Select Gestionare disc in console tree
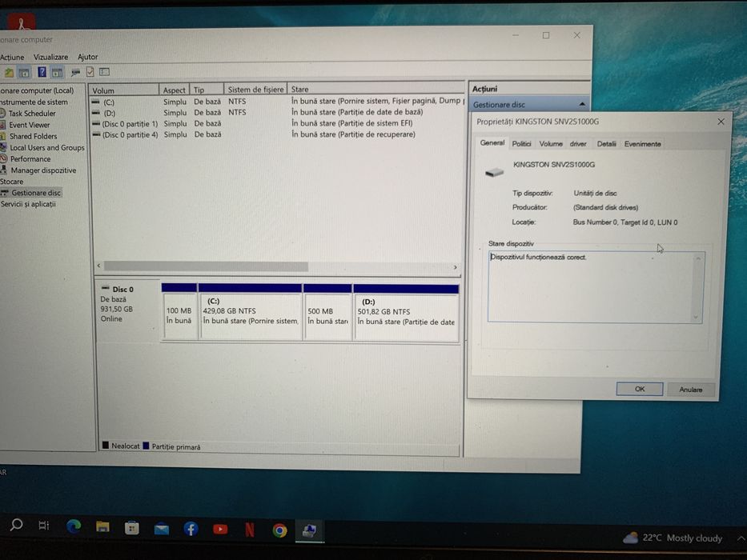This screenshot has width=747, height=560. point(36,193)
